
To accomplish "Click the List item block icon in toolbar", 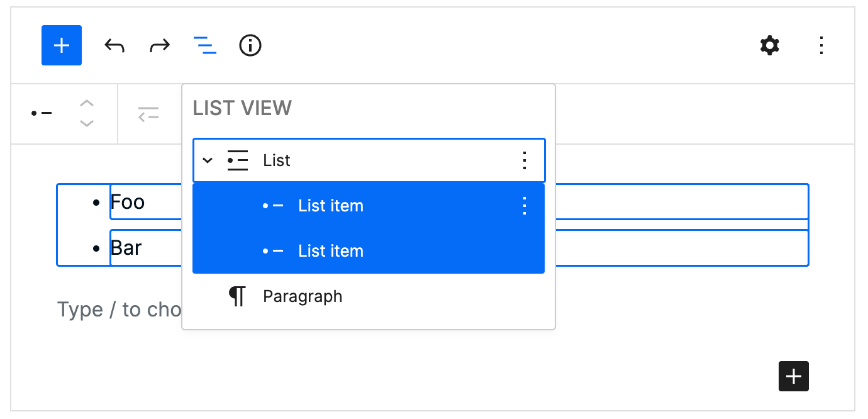I will click(40, 113).
